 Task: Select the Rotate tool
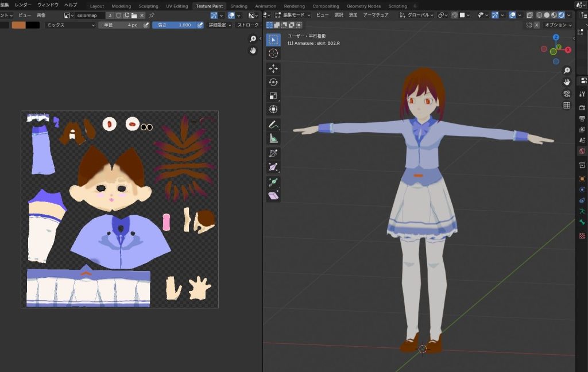tap(273, 82)
